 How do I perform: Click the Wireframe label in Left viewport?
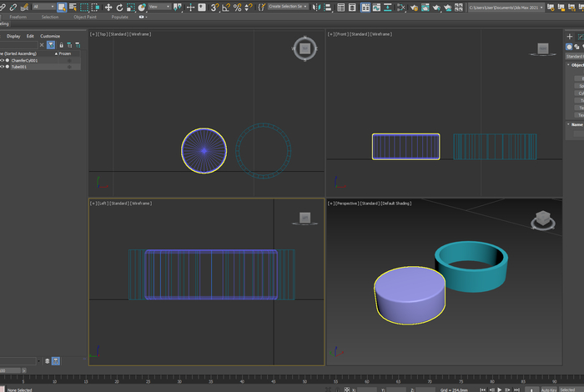pyautogui.click(x=140, y=203)
